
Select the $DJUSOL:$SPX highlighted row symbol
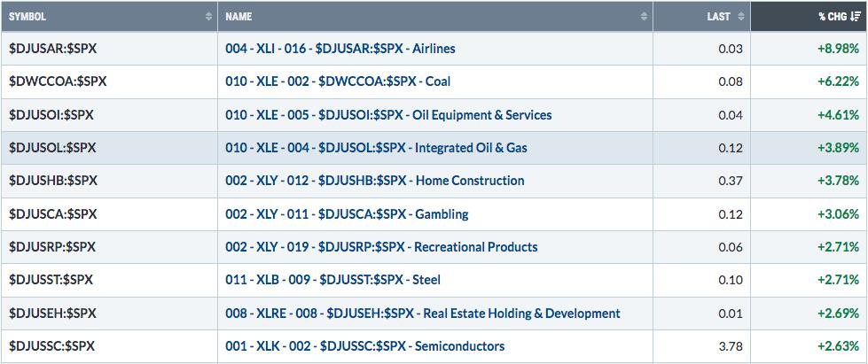(52, 148)
